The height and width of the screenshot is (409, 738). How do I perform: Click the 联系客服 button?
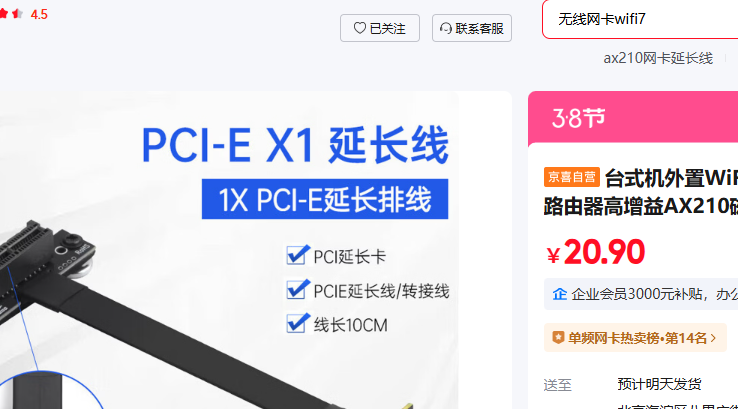coord(472,28)
